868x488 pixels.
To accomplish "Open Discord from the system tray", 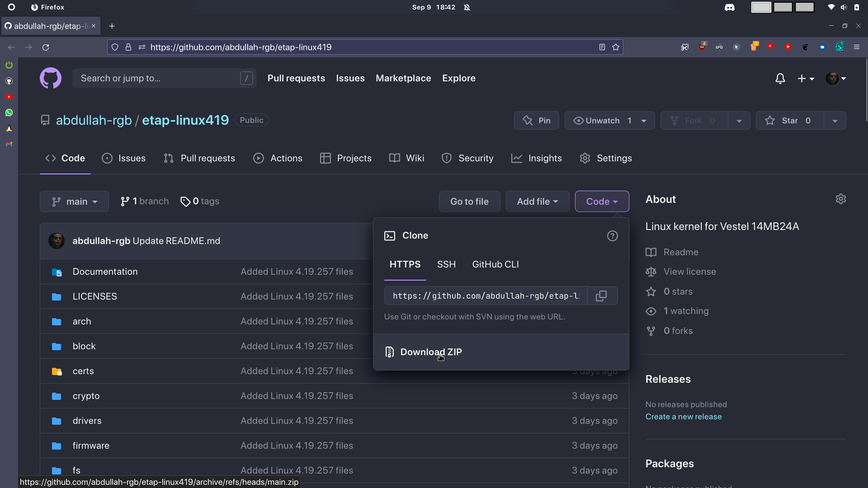I will pyautogui.click(x=729, y=7).
